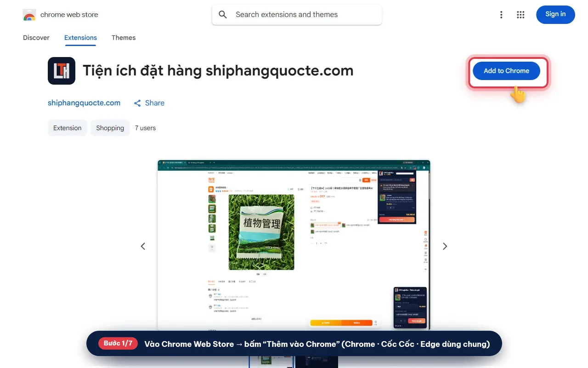Image resolution: width=588 pixels, height=368 pixels.
Task: Click the extension title heading text
Action: click(x=218, y=71)
